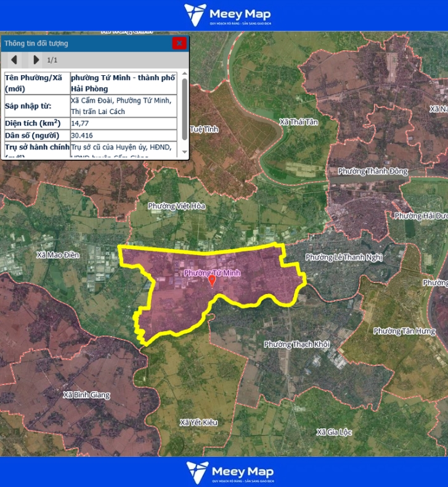Select Phường Lê Thanh Nghị label
Viewport: 448px width, 487px height.
pyautogui.click(x=344, y=257)
